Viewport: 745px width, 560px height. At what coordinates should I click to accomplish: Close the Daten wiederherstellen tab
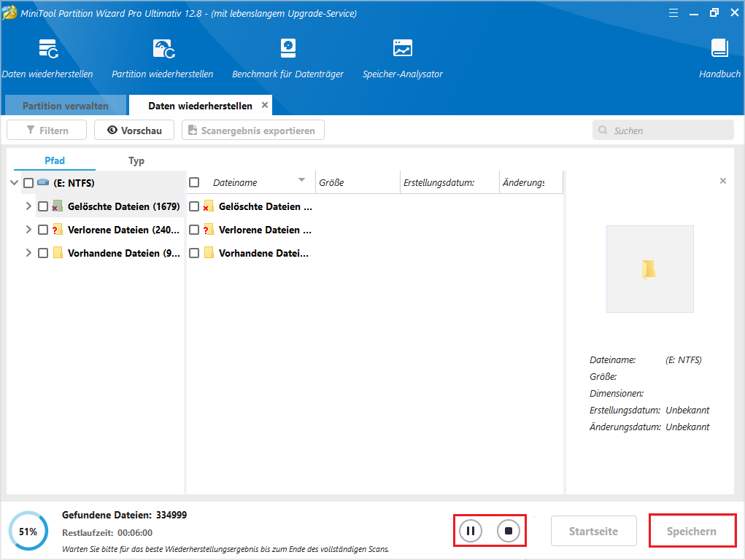coord(265,105)
